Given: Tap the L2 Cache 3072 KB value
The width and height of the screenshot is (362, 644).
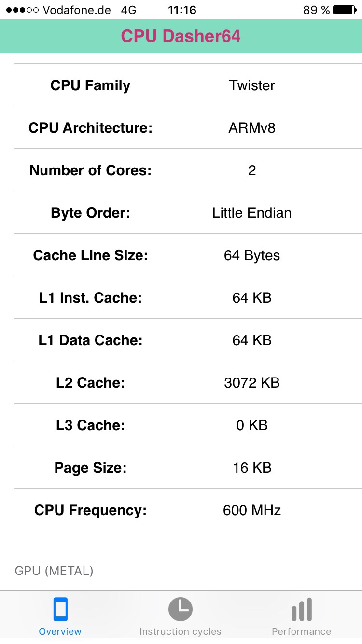Looking at the screenshot, I should point(252,383).
